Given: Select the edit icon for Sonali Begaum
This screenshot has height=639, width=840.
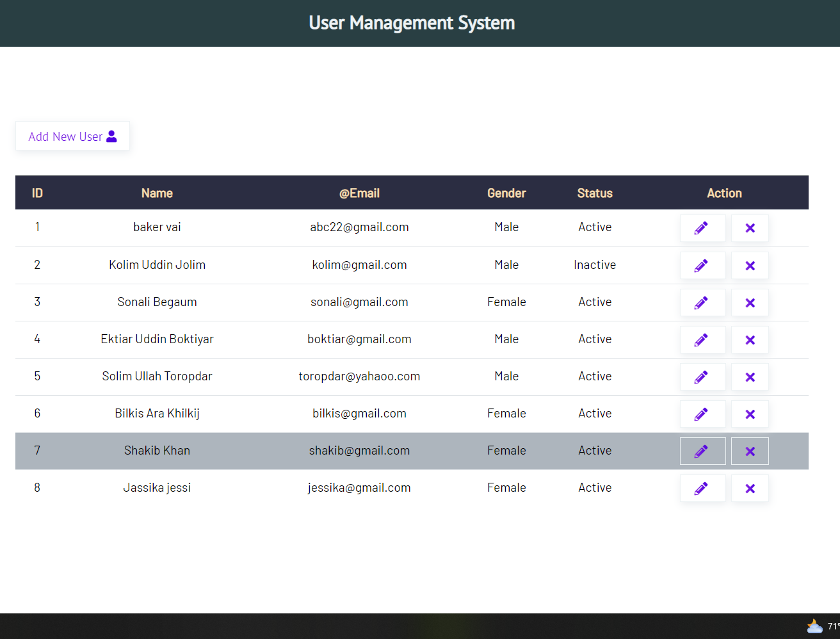Looking at the screenshot, I should point(702,302).
